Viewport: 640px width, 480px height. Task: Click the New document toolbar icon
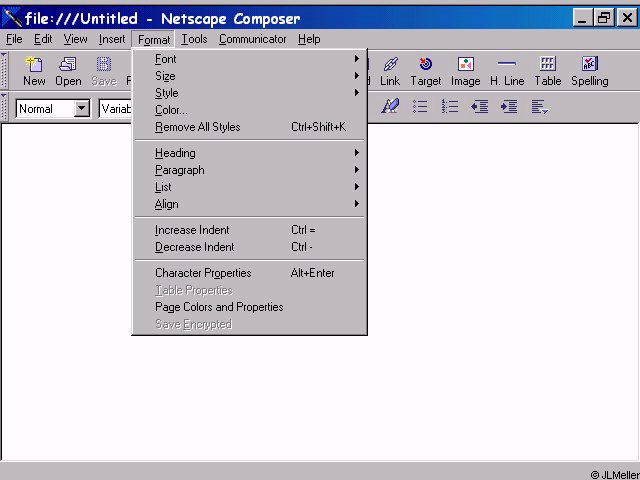(34, 71)
